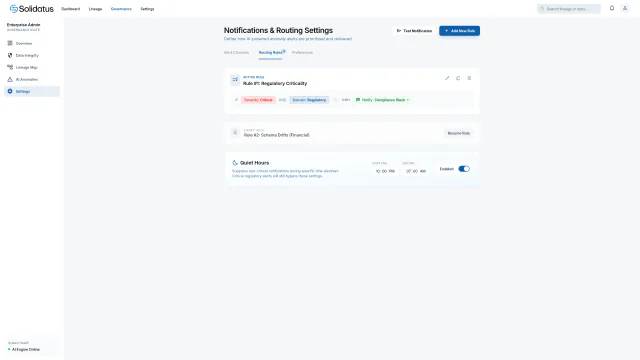Open the Lineage menu
This screenshot has width=640, height=360.
pyautogui.click(x=95, y=9)
